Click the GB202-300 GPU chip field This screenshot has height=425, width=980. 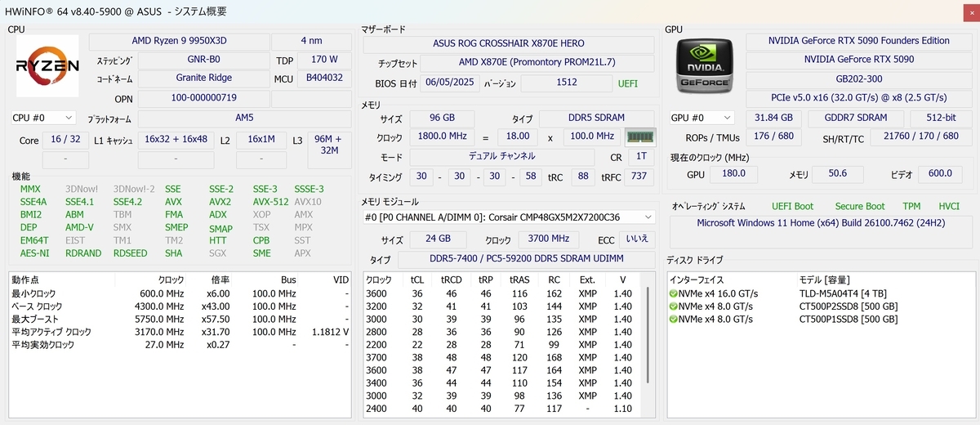[858, 81]
